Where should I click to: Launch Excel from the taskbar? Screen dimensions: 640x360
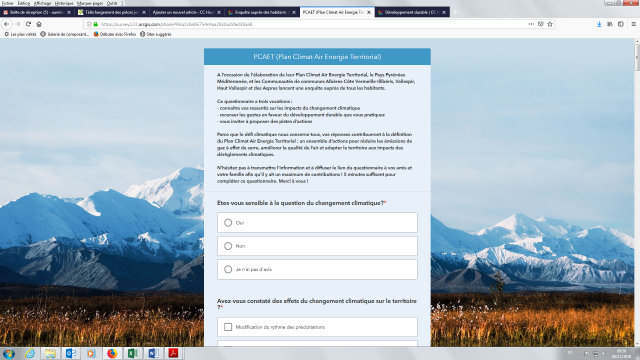[133, 353]
